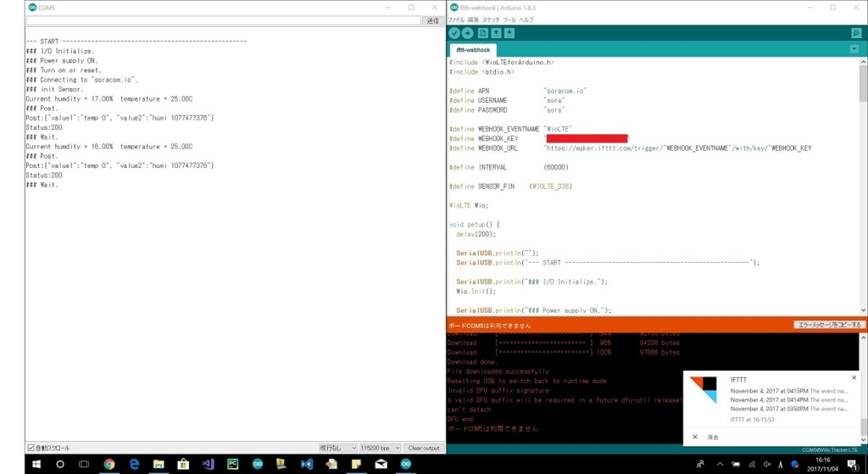Click the notification line for 0414PM

click(789, 399)
